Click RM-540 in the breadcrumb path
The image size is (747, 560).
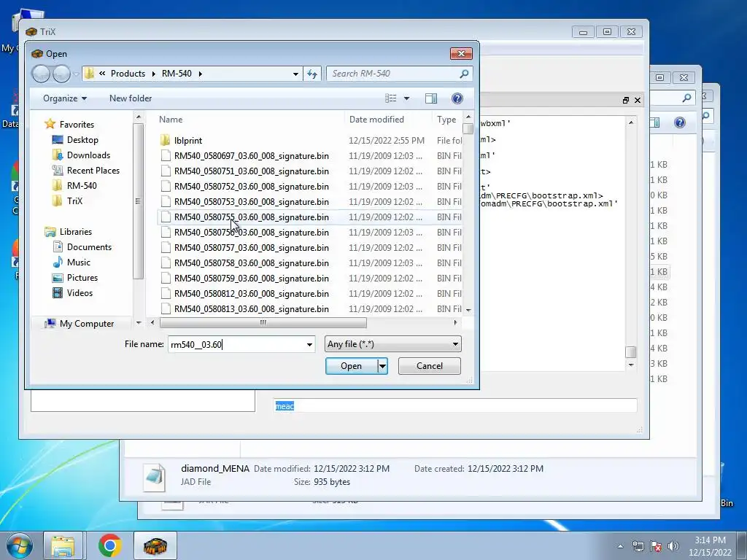[177, 74]
